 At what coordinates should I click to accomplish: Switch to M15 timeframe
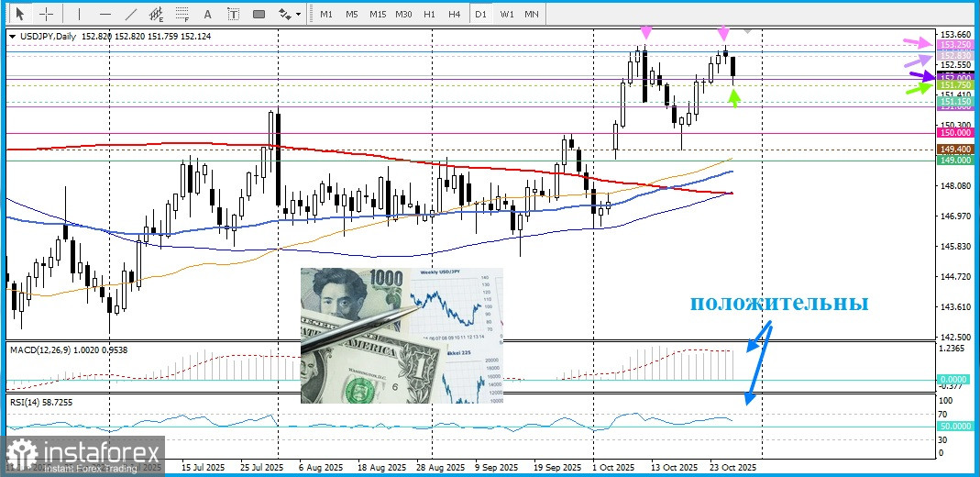[x=378, y=14]
